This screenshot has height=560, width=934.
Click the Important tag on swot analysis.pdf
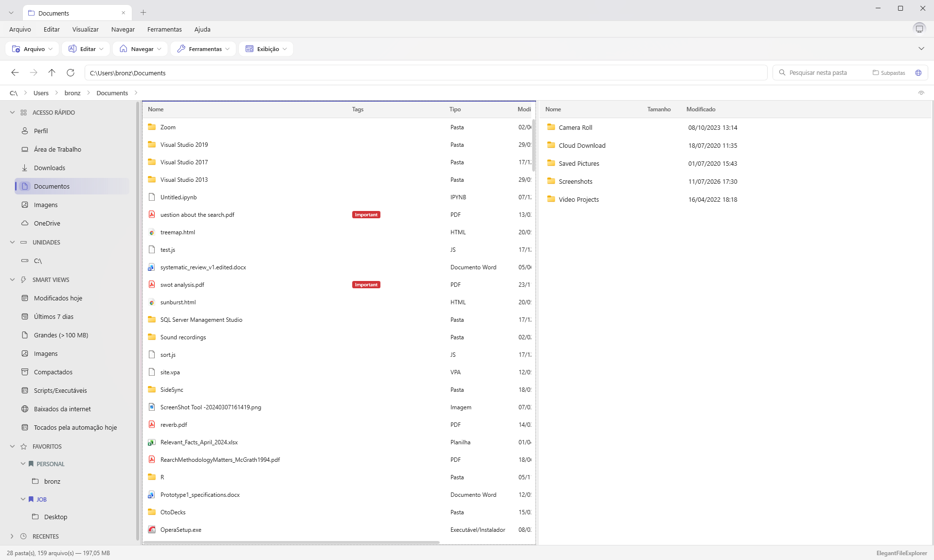[366, 285]
